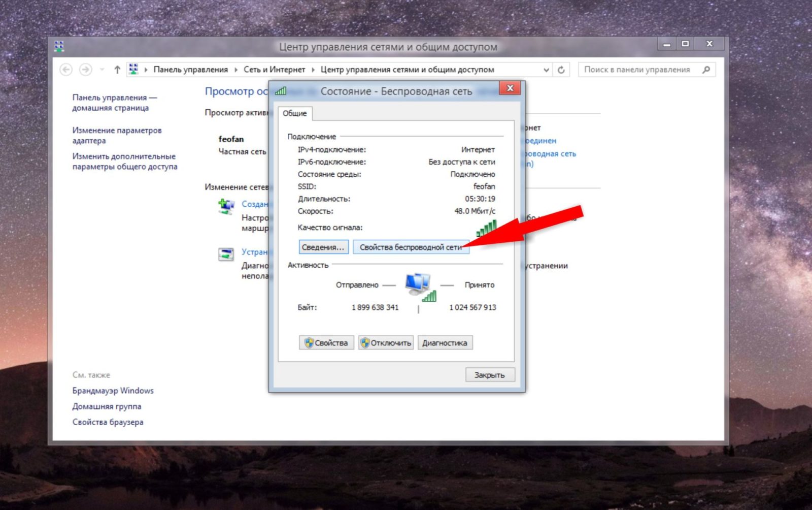Refresh the Control Panel page
Screen dimensions: 812x510
(x=561, y=70)
